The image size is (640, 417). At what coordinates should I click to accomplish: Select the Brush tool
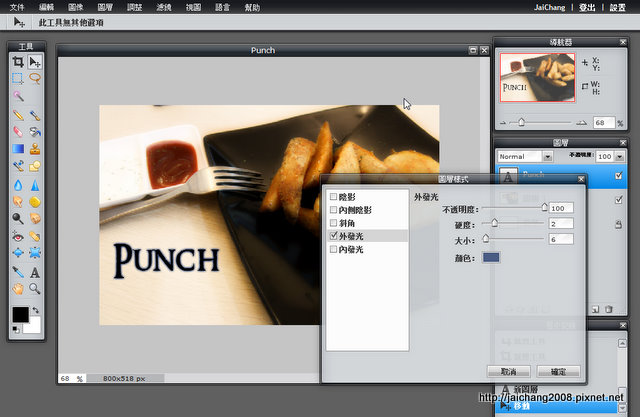click(x=35, y=115)
